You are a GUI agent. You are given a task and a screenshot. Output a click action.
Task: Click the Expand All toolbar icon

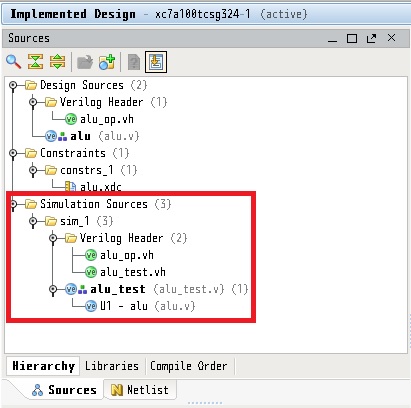pyautogui.click(x=58, y=62)
